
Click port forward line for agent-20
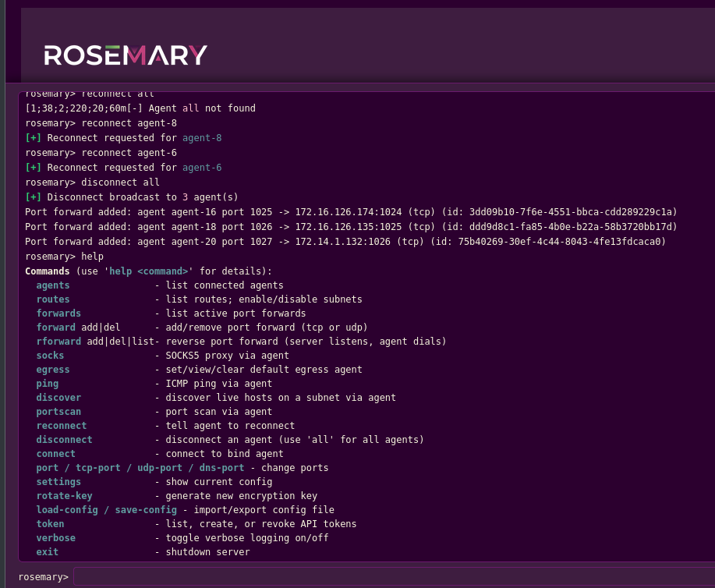pyautogui.click(x=345, y=242)
